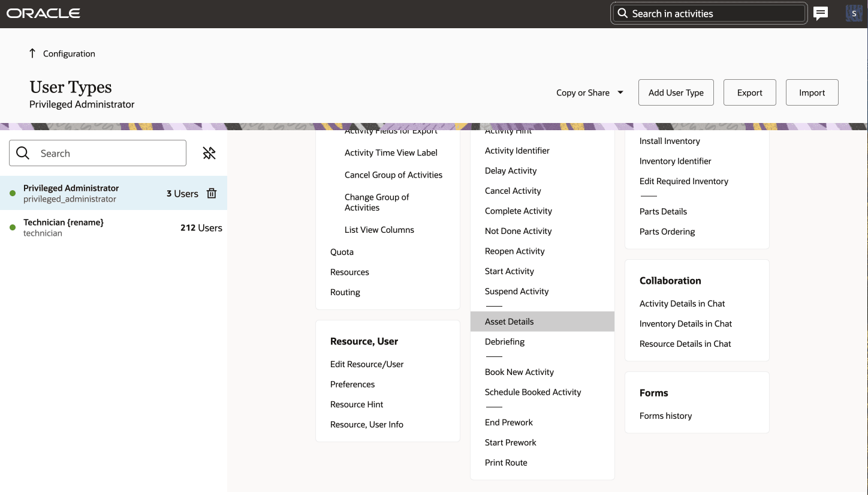
Task: Open the chat messages icon
Action: [821, 13]
